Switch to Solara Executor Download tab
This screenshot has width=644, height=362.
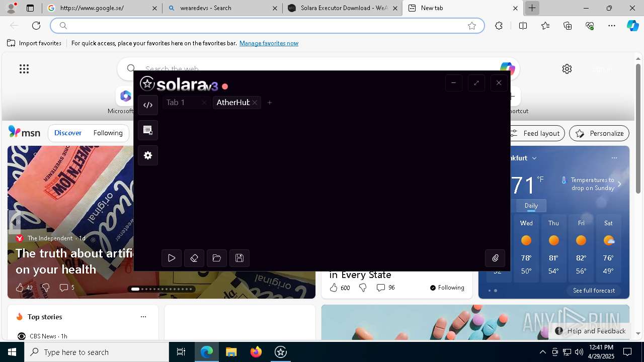[343, 8]
